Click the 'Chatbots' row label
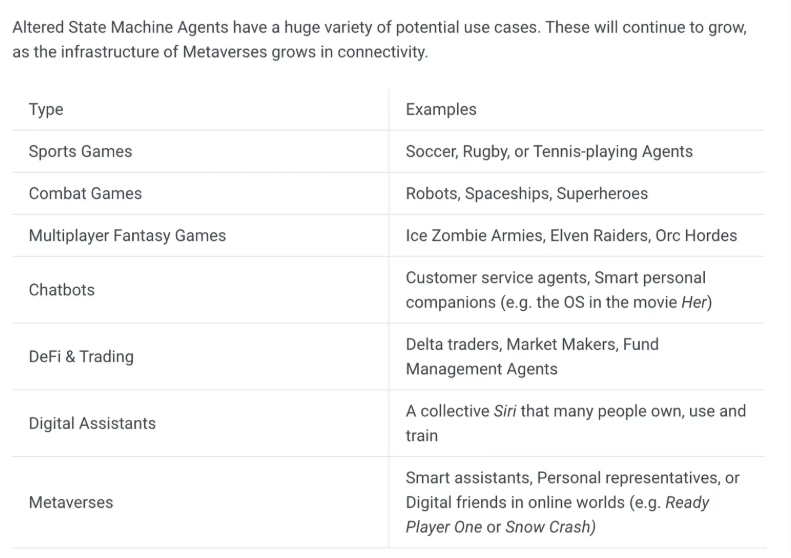This screenshot has height=558, width=791. point(61,290)
